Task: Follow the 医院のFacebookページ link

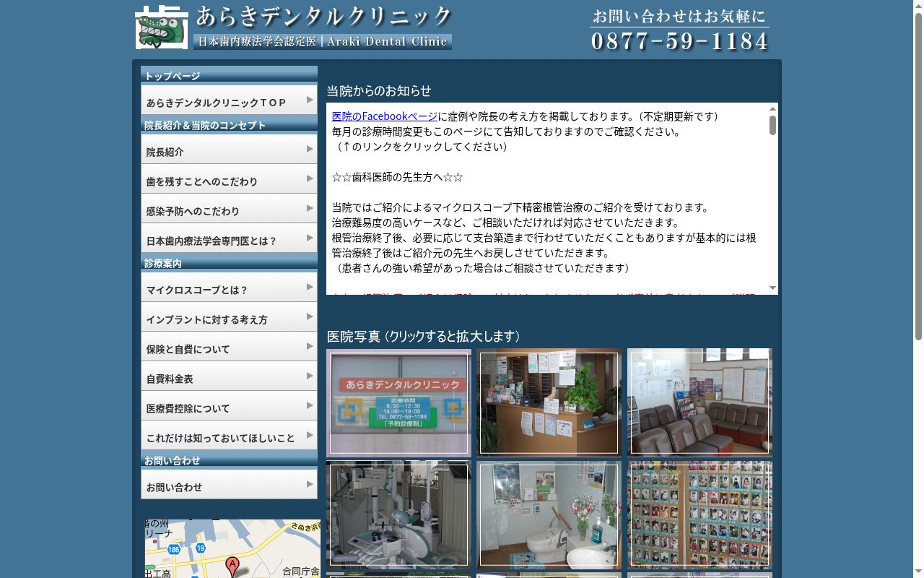Action: [x=385, y=116]
